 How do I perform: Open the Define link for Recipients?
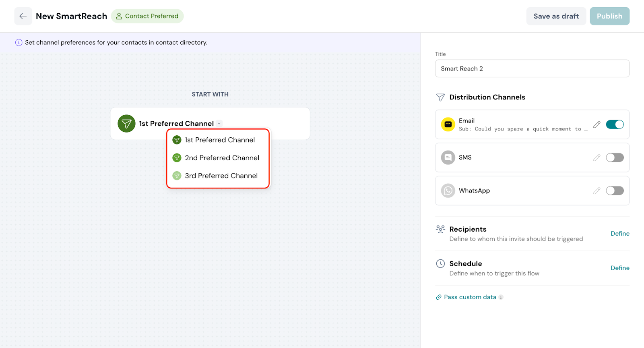click(620, 234)
